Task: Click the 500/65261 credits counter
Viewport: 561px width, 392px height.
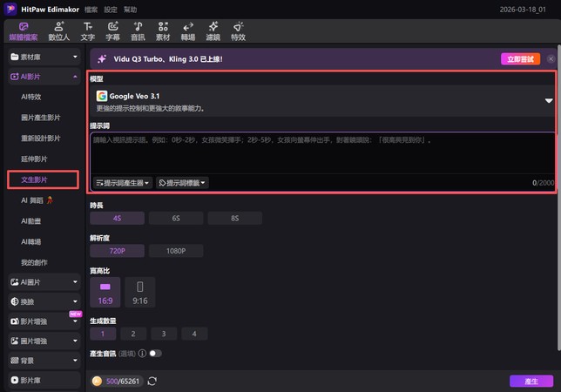Action: click(x=122, y=382)
